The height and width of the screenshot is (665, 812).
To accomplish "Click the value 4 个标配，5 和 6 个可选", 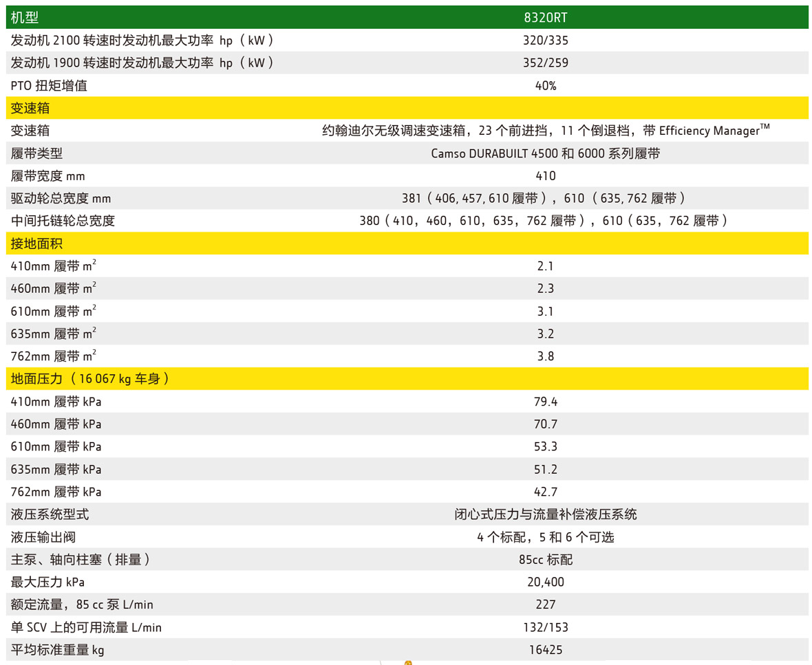I will (x=545, y=537).
